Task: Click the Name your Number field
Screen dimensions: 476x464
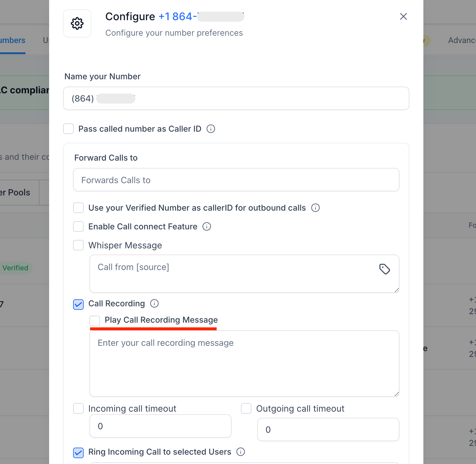Action: 236,98
